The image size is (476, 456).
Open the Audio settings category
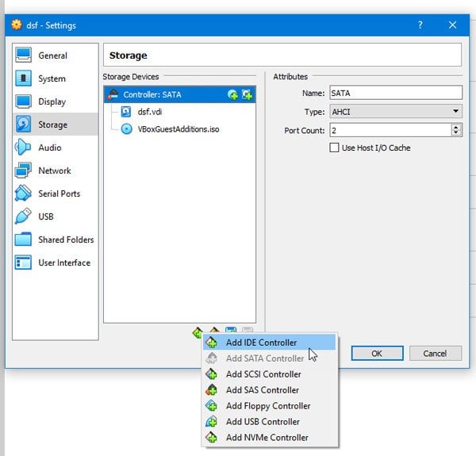click(x=56, y=148)
